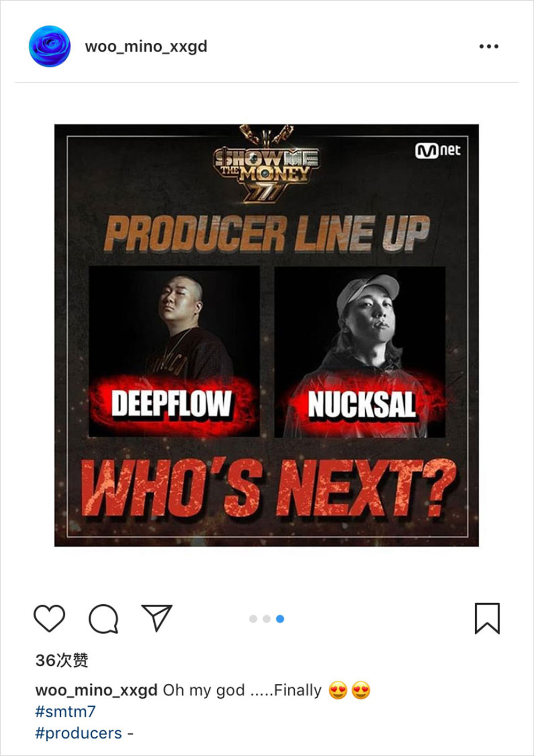Tap the WHO'S NEXT? text on image

click(x=268, y=488)
